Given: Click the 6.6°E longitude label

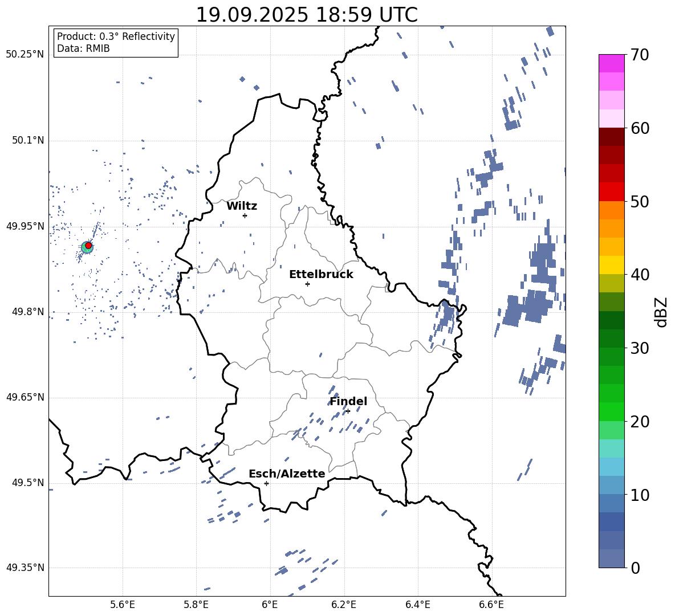Looking at the screenshot, I should [x=491, y=605].
